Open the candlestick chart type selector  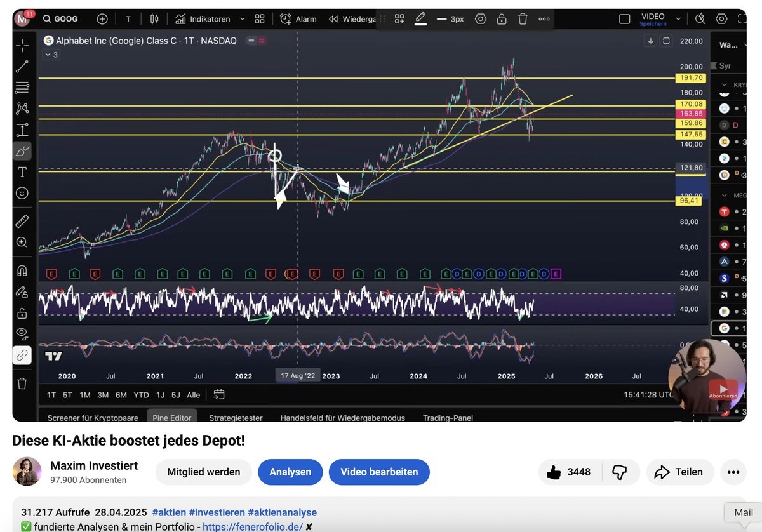pos(154,19)
